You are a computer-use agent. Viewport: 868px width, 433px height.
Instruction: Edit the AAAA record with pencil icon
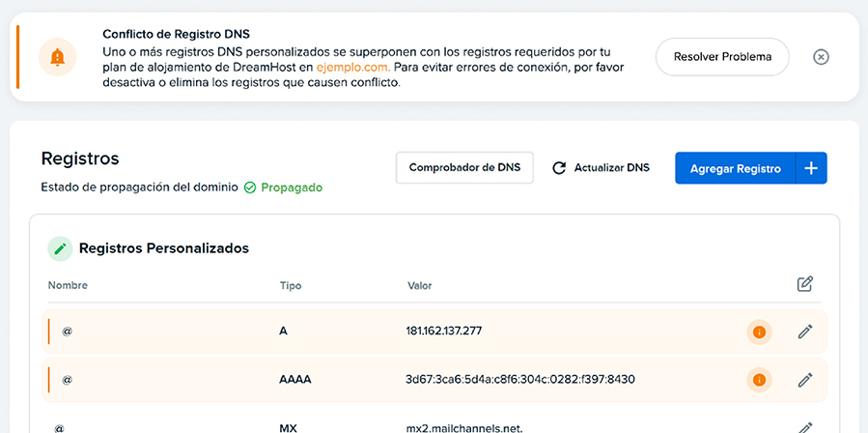(x=805, y=380)
